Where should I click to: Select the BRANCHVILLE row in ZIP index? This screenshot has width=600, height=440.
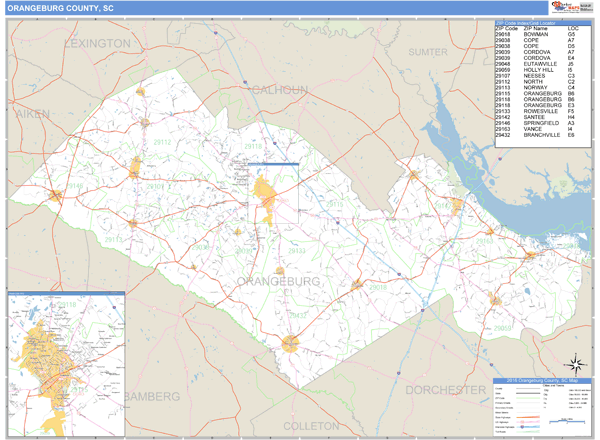point(535,135)
